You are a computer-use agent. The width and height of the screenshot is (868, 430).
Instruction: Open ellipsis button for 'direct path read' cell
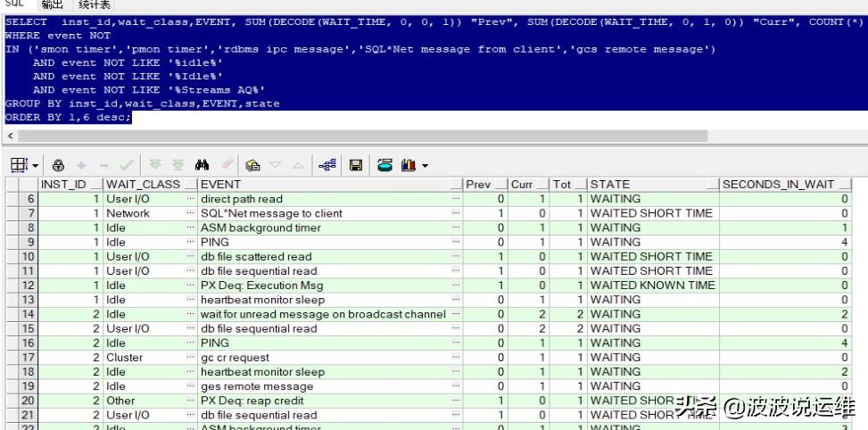click(x=456, y=199)
